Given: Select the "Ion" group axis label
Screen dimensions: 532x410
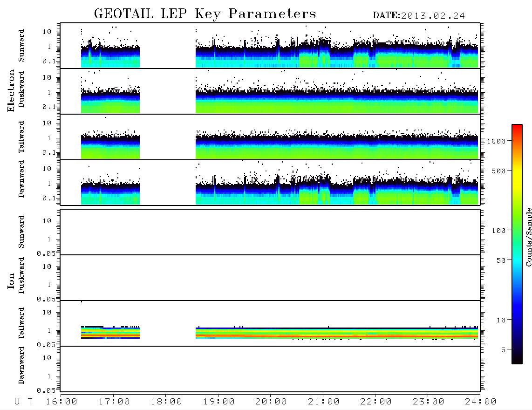Looking at the screenshot, I should pyautogui.click(x=11, y=281).
